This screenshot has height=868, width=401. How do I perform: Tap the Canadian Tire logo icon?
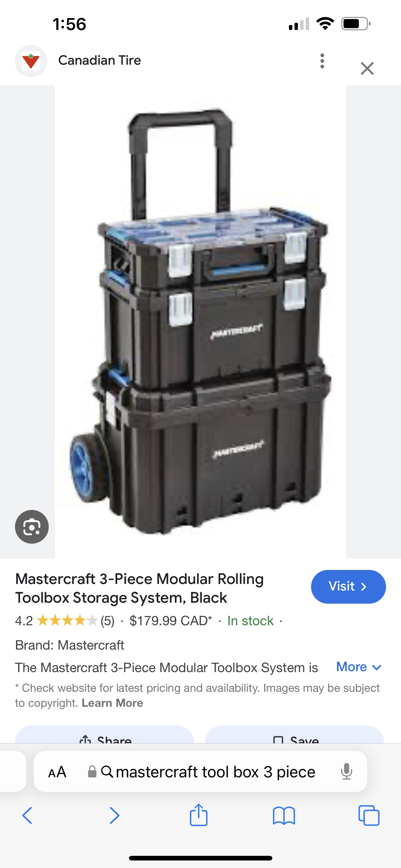tap(31, 61)
